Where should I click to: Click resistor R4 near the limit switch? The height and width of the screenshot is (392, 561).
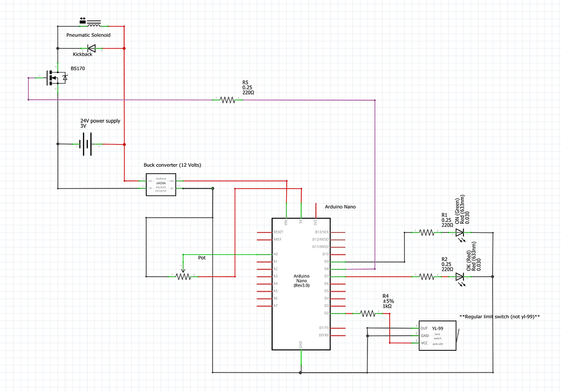368,312
